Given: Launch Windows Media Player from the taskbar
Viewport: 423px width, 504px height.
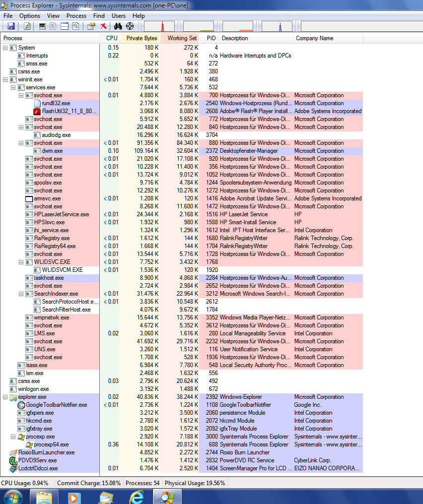Looking at the screenshot, I should pyautogui.click(x=73, y=498).
